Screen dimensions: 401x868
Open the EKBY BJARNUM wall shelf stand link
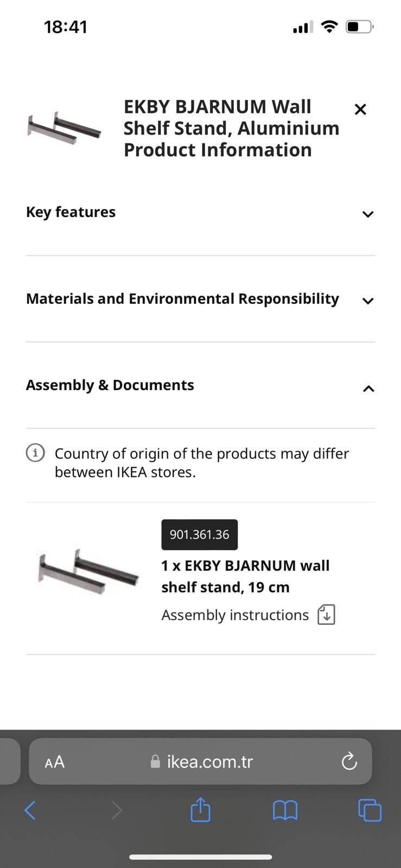[245, 576]
